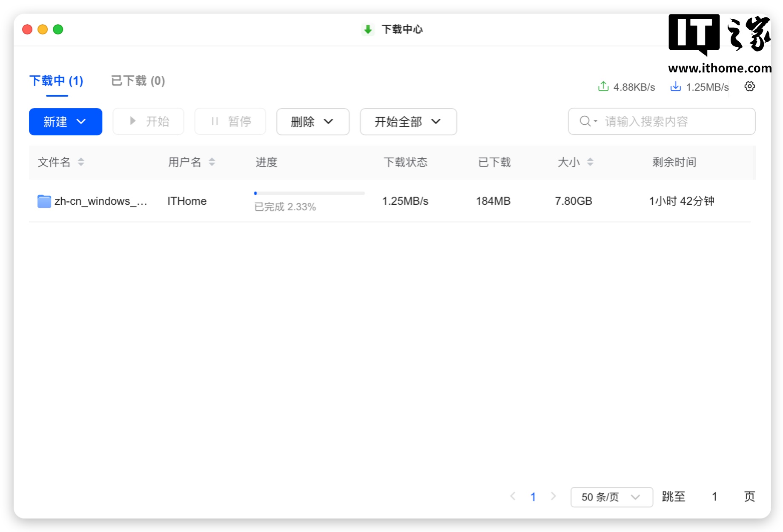The height and width of the screenshot is (532, 783).
Task: Select the zh-cn_windows_... file row
Action: point(390,201)
